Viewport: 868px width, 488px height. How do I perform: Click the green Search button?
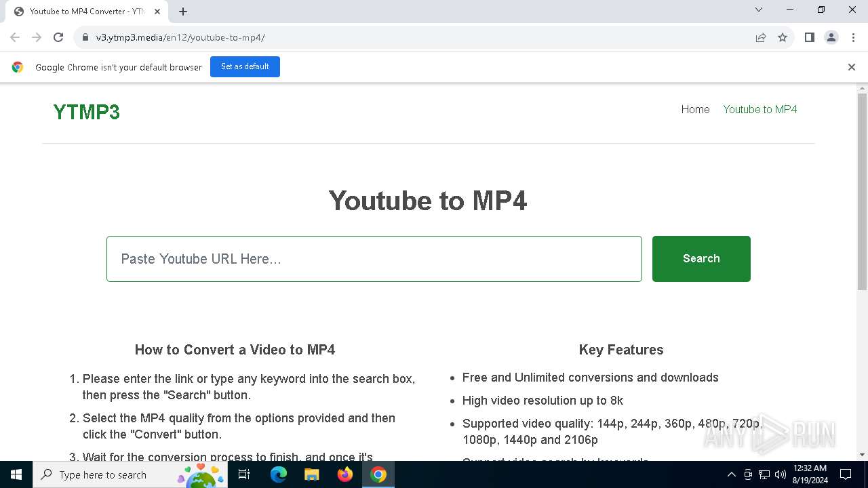point(701,259)
